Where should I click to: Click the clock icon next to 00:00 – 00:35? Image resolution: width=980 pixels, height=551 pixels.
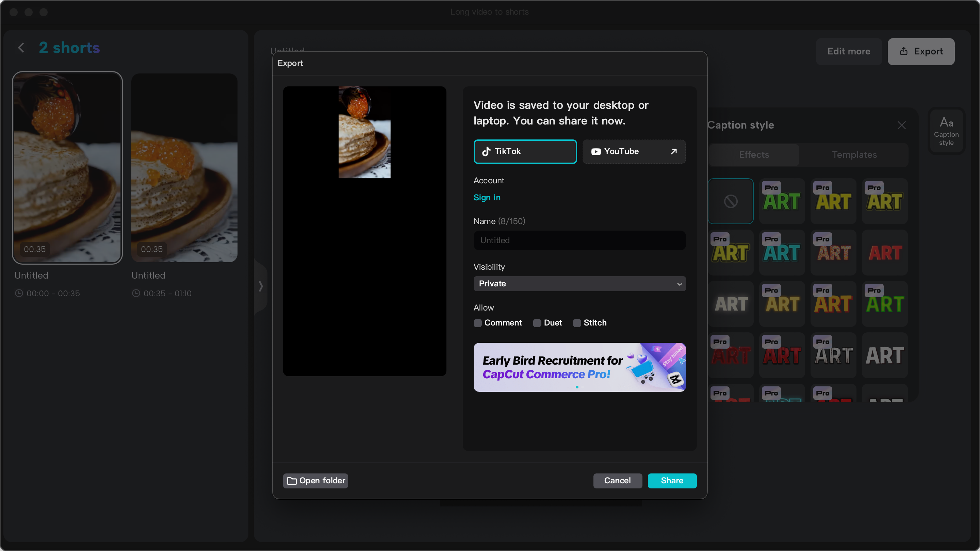pyautogui.click(x=19, y=293)
